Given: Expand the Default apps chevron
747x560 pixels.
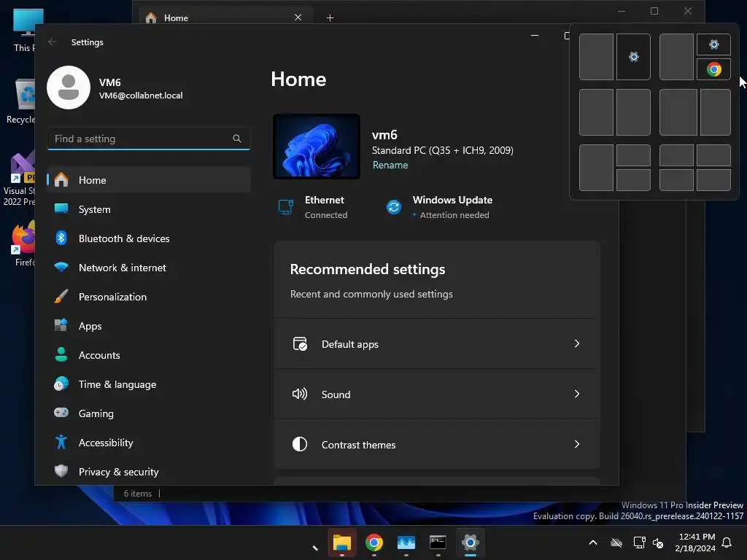Looking at the screenshot, I should click(577, 344).
